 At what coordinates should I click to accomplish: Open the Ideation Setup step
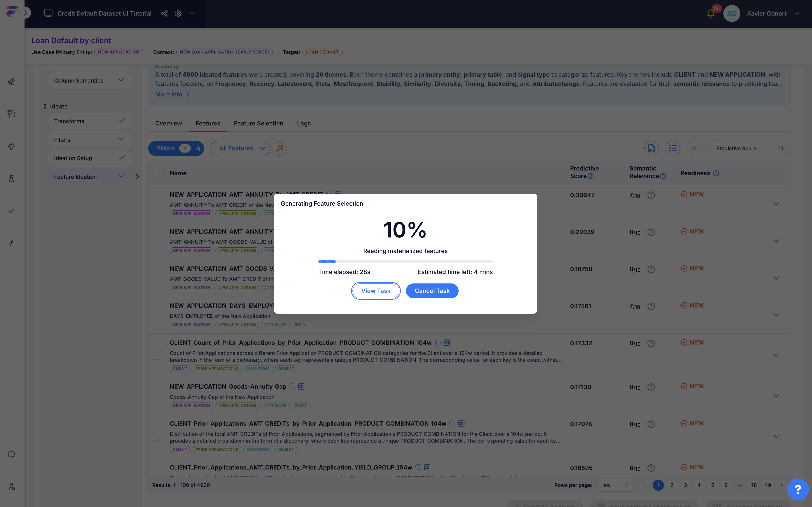90,158
